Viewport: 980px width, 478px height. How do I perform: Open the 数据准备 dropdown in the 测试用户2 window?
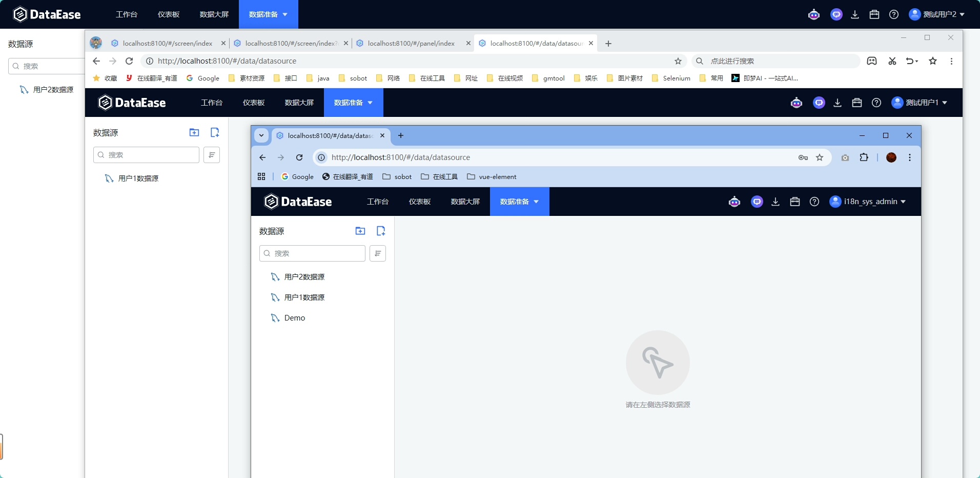tap(269, 14)
